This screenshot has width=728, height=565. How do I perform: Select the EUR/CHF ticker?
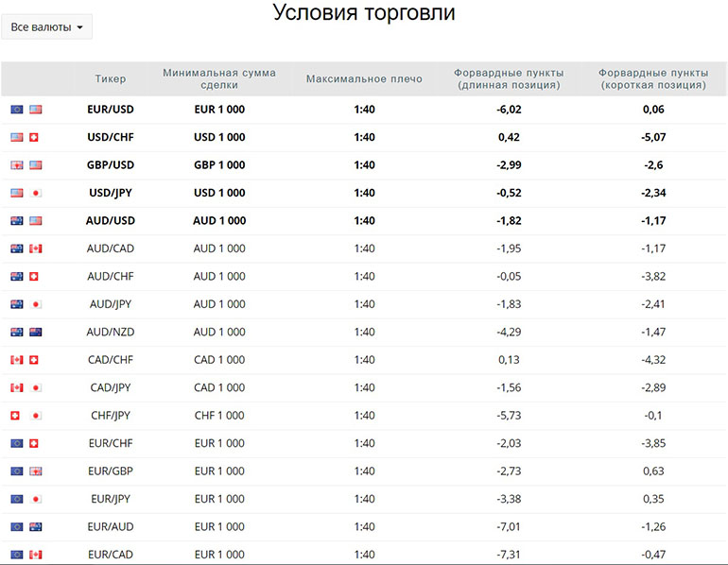[x=111, y=443]
